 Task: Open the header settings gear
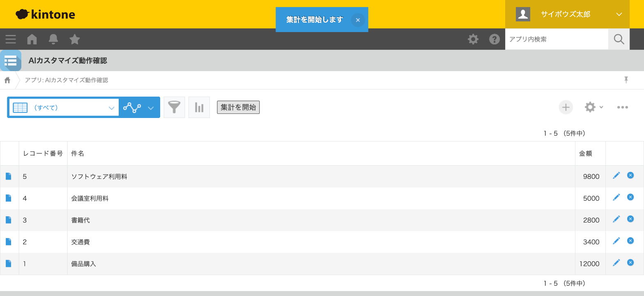[x=473, y=39]
